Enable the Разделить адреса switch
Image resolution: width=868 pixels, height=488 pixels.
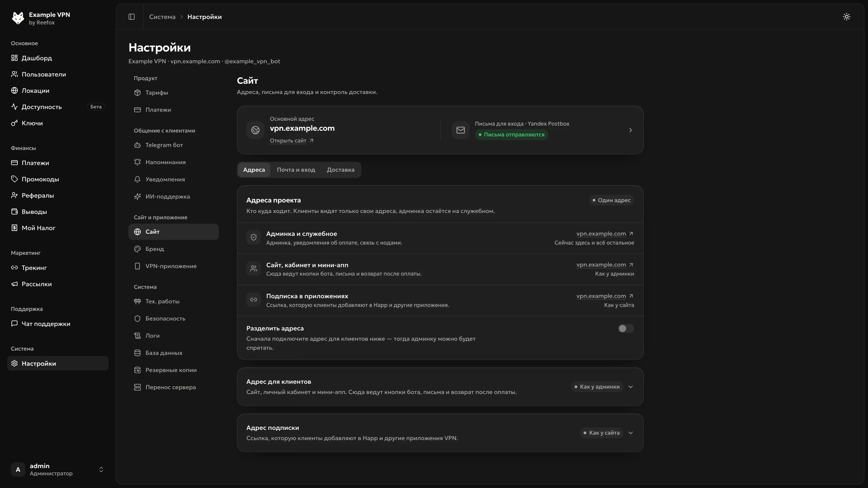[x=626, y=329]
